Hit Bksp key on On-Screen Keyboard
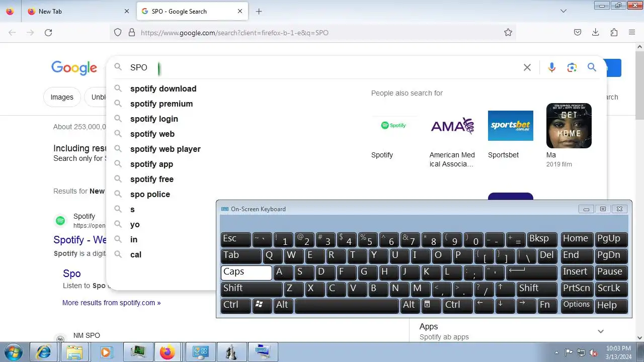This screenshot has height=362, width=644. pyautogui.click(x=542, y=239)
